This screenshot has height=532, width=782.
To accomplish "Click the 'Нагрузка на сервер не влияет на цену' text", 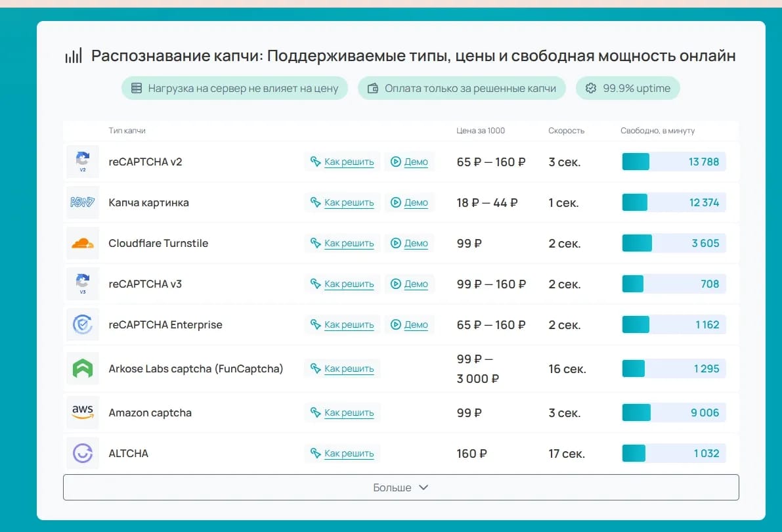I will coord(244,88).
